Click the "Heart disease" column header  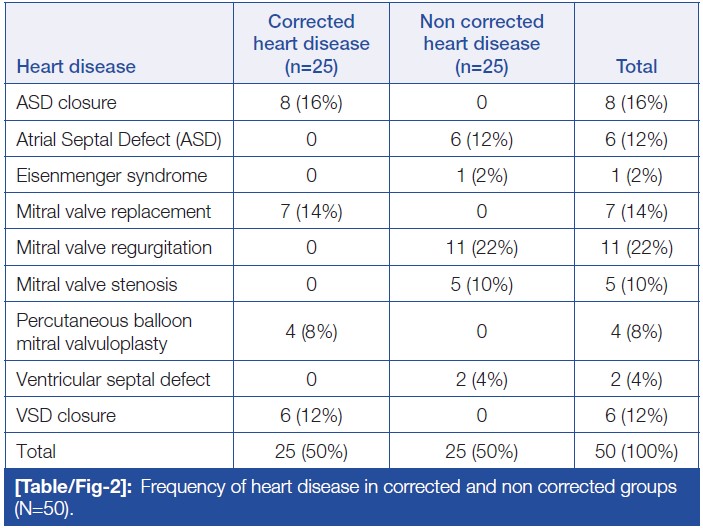point(76,67)
